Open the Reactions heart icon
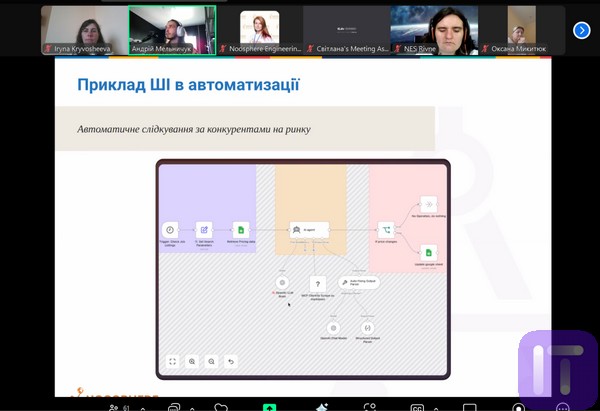 (221, 407)
